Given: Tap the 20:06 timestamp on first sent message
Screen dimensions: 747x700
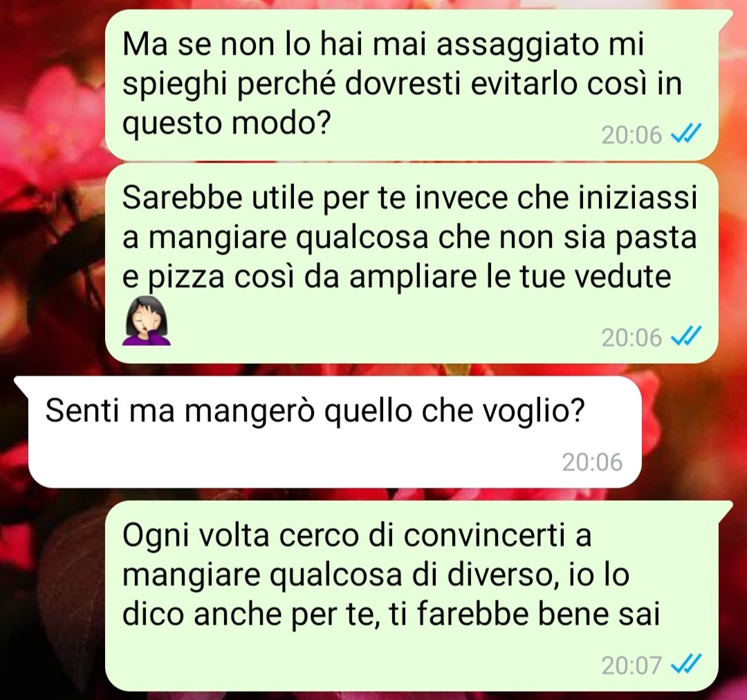Looking at the screenshot, I should click(x=631, y=135).
